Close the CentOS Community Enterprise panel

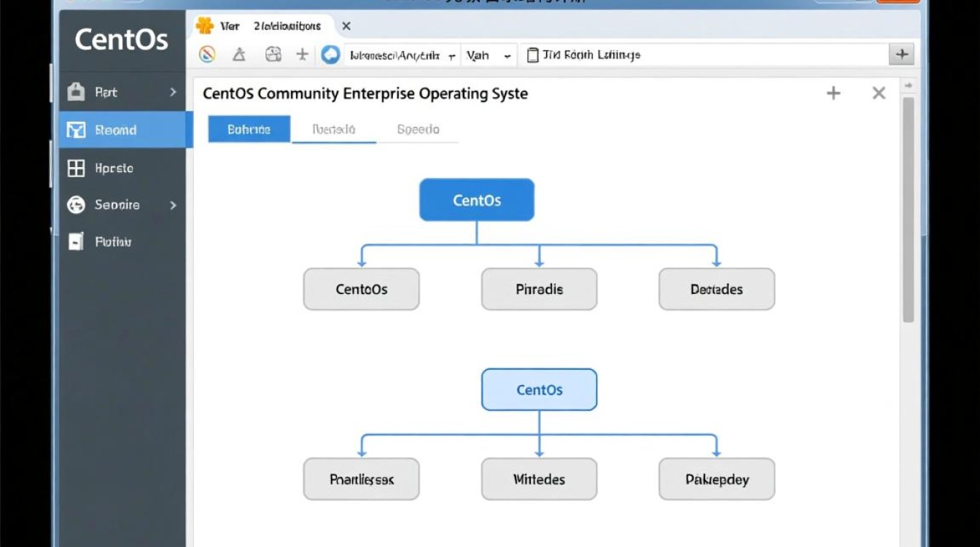coord(879,93)
